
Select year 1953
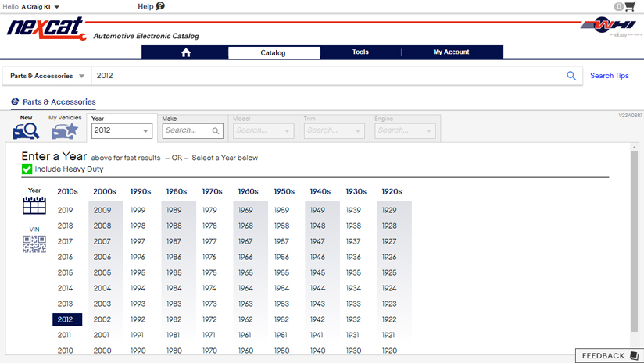click(281, 304)
